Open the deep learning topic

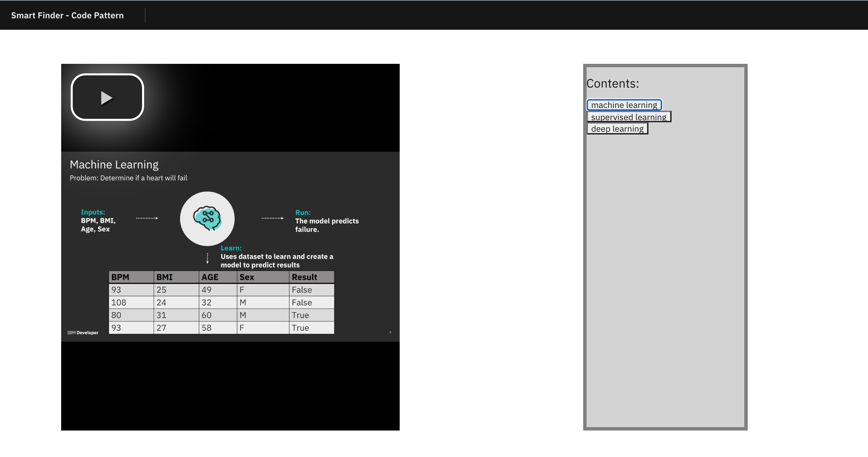(x=617, y=129)
